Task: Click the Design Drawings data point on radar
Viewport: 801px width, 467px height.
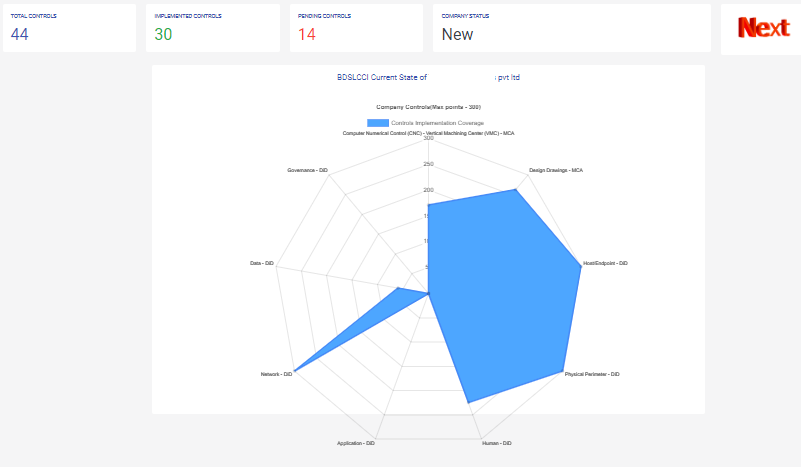Action: (515, 190)
